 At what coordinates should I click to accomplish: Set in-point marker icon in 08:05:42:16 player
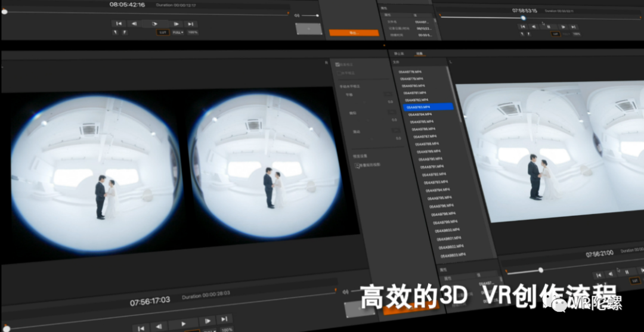tap(115, 32)
